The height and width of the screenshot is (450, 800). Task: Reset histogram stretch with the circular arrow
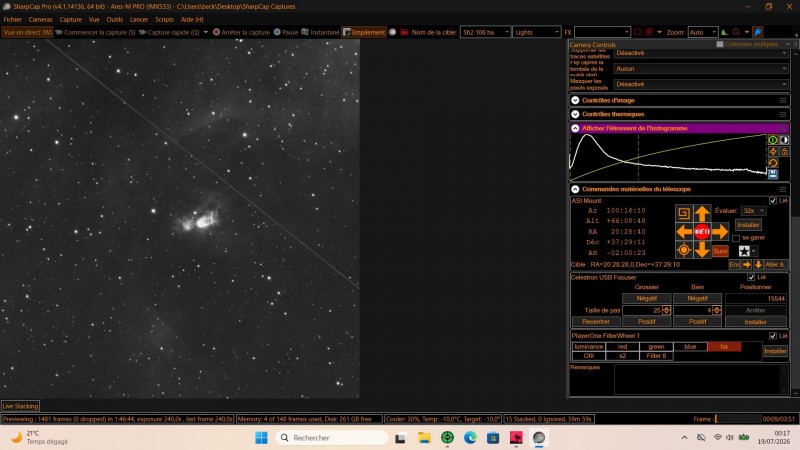pos(773,163)
